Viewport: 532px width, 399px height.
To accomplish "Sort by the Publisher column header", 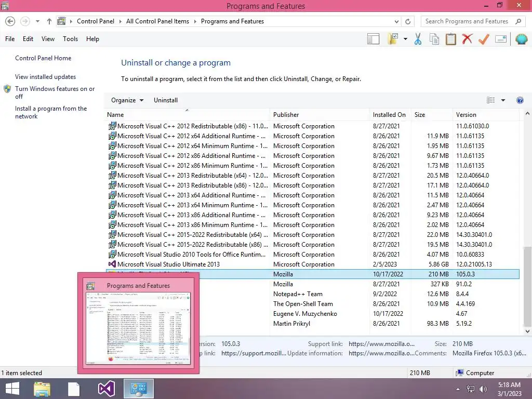I will click(320, 115).
